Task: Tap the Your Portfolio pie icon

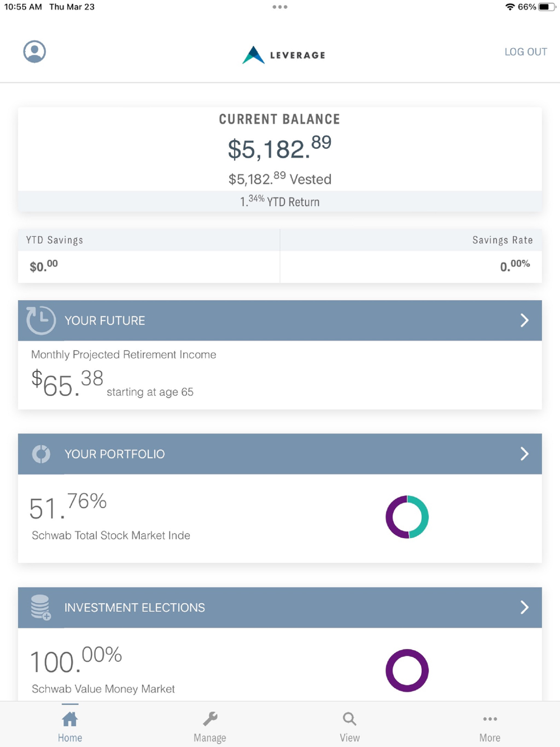Action: (41, 454)
